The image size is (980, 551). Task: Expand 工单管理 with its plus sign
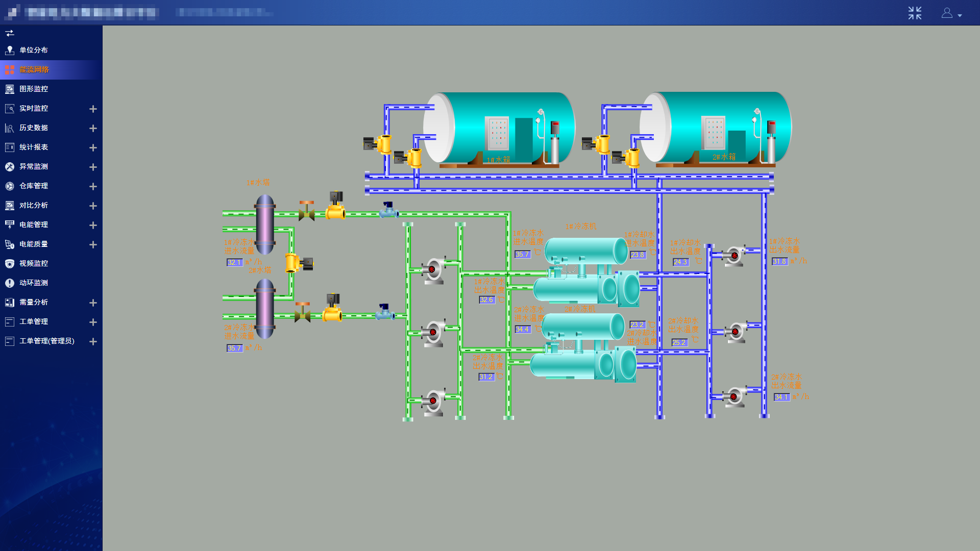93,322
